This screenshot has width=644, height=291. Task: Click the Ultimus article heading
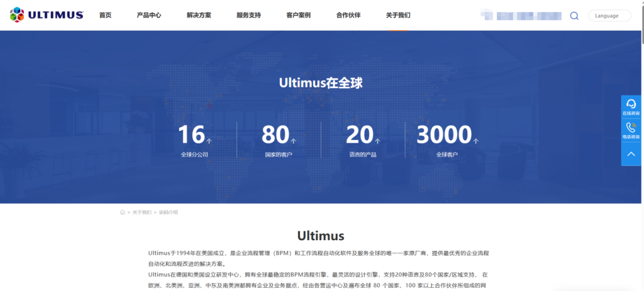point(321,236)
